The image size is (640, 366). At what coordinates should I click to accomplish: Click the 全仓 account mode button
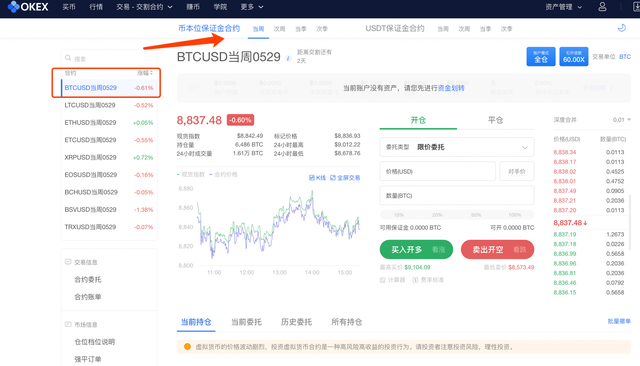click(x=541, y=56)
